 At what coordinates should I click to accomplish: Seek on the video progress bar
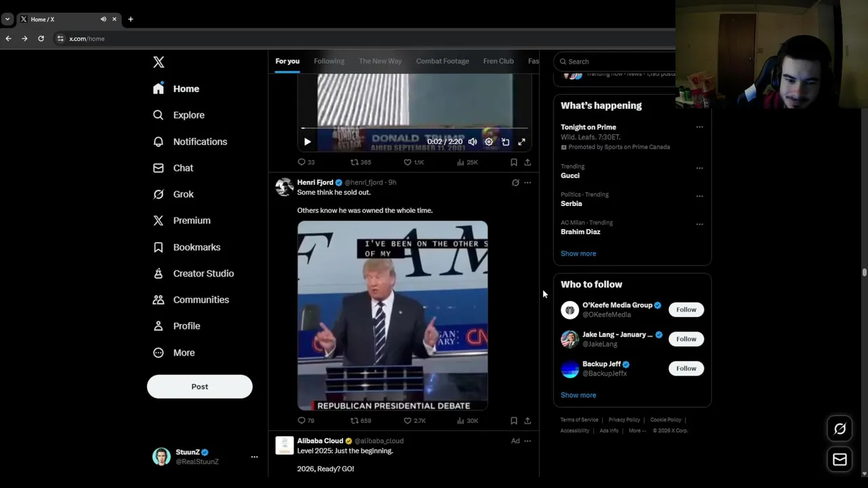click(x=414, y=128)
